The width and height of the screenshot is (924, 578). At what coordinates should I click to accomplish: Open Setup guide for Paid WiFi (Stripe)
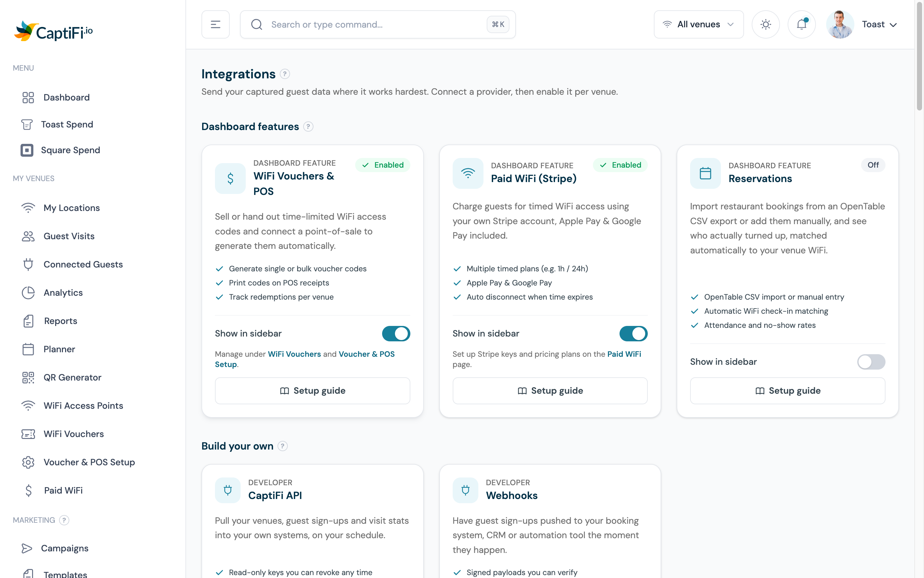(550, 391)
